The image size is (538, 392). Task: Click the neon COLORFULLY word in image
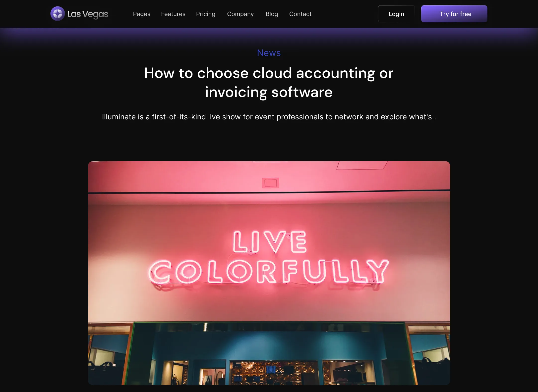(268, 272)
